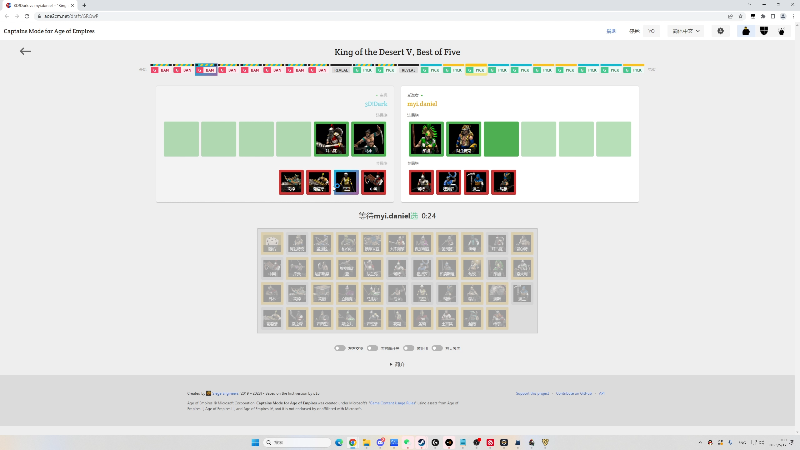This screenshot has height=450, width=800.
Task: Switch civilisation icons to shield emblem style
Action: click(764, 31)
